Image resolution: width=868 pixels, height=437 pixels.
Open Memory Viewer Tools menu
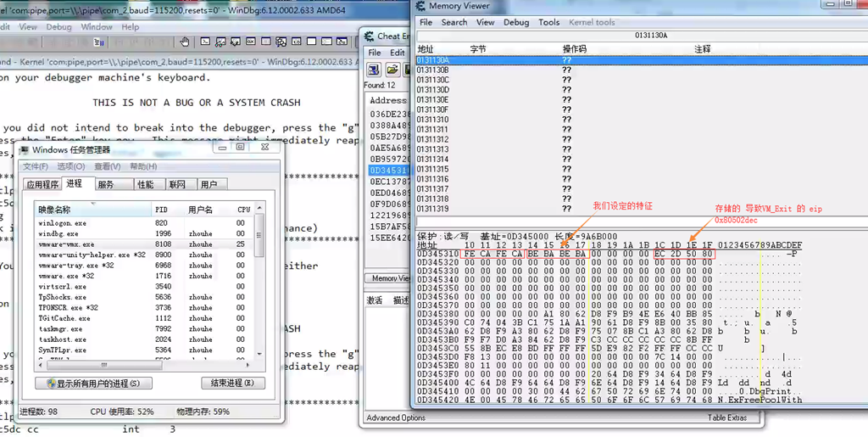(548, 22)
